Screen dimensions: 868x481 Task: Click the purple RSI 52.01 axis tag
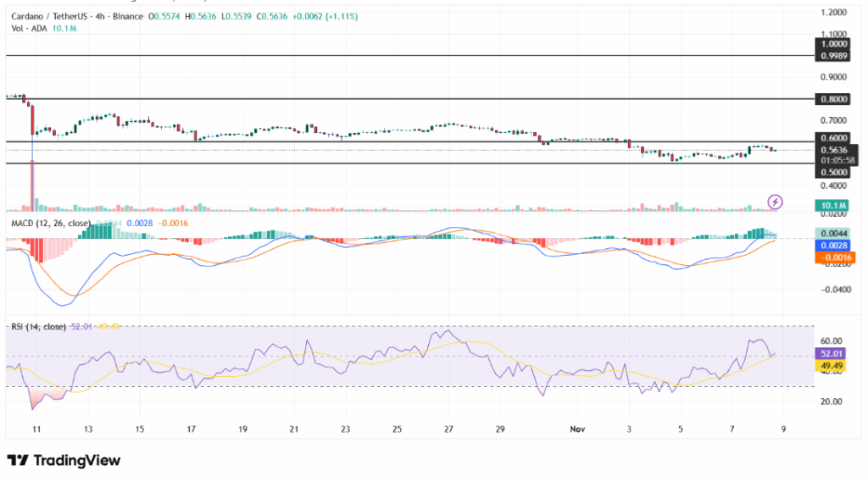click(x=832, y=353)
